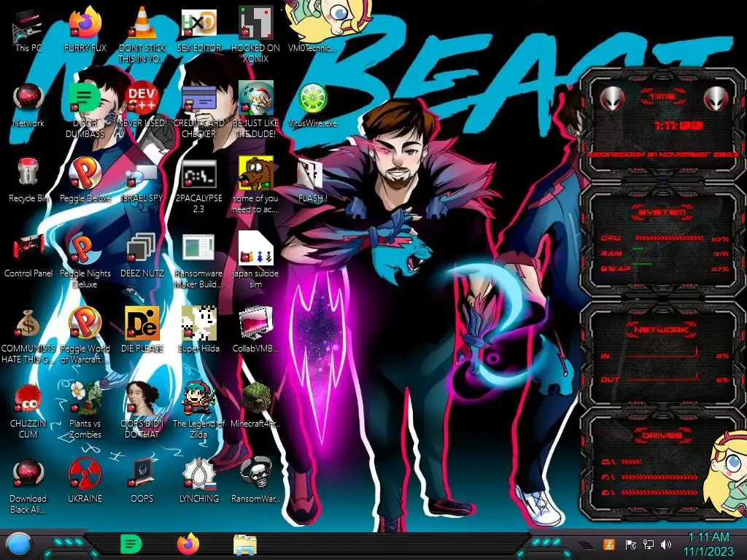
Task: Click the C:\ drive usage bar
Action: click(632, 462)
